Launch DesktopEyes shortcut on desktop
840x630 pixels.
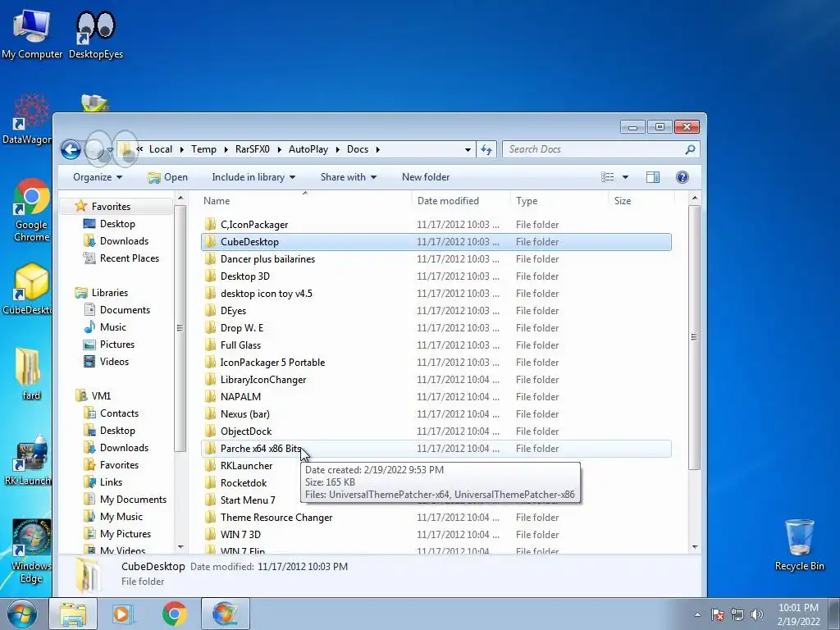click(x=96, y=33)
